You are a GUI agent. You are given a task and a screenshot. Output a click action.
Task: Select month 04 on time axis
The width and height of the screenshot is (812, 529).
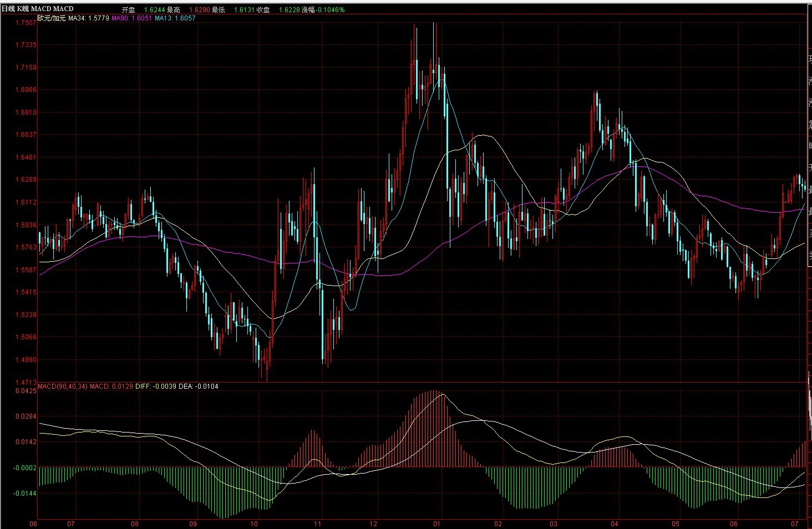(x=615, y=524)
